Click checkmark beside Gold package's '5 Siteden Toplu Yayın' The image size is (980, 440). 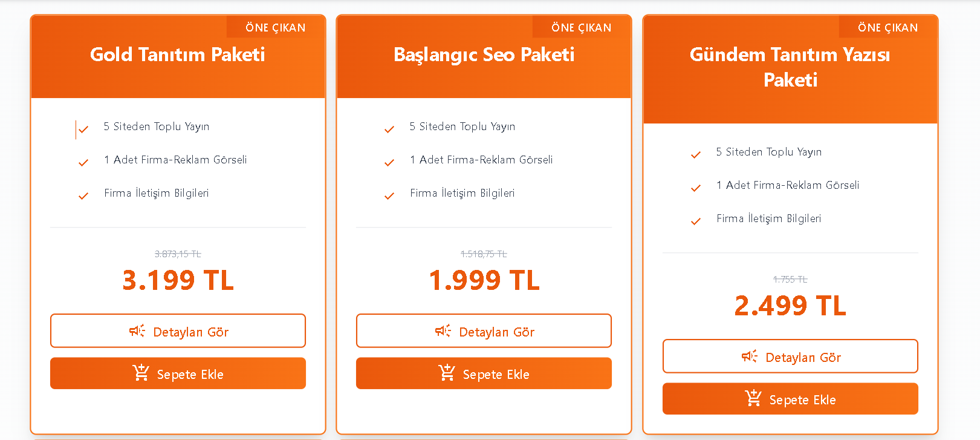[x=83, y=129]
